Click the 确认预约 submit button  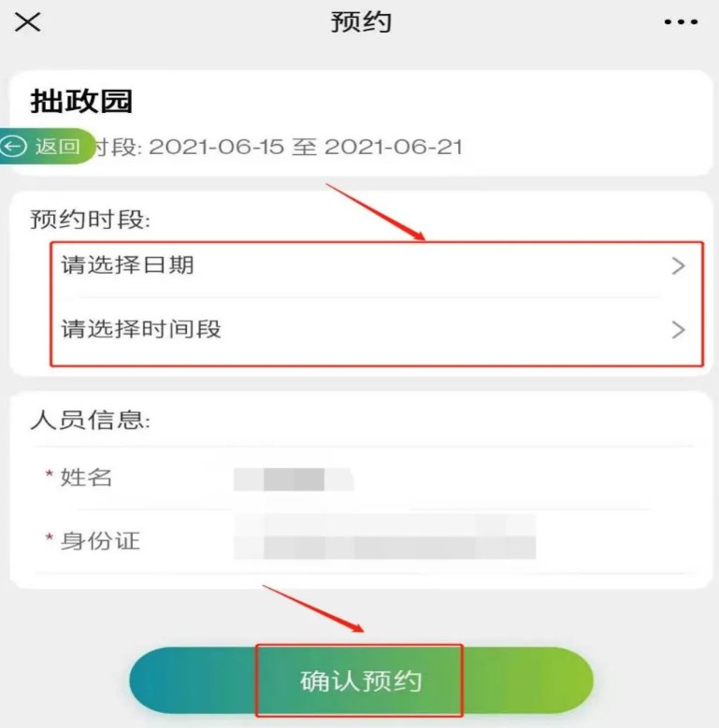pos(361,680)
